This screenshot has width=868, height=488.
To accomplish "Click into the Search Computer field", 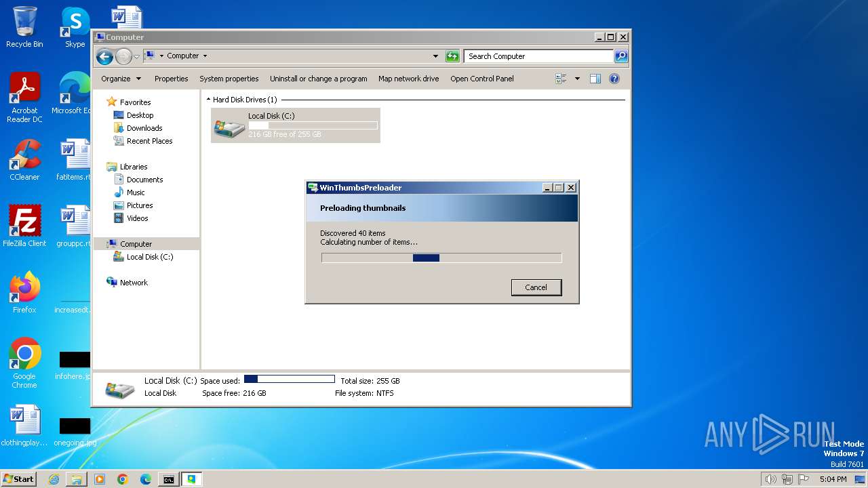I will click(539, 56).
